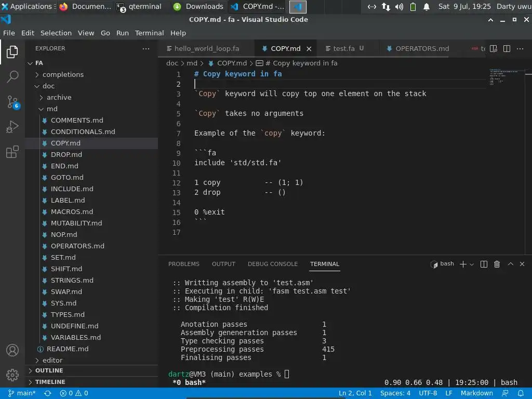The height and width of the screenshot is (399, 532).
Task: Open the File menu
Action: pos(9,33)
